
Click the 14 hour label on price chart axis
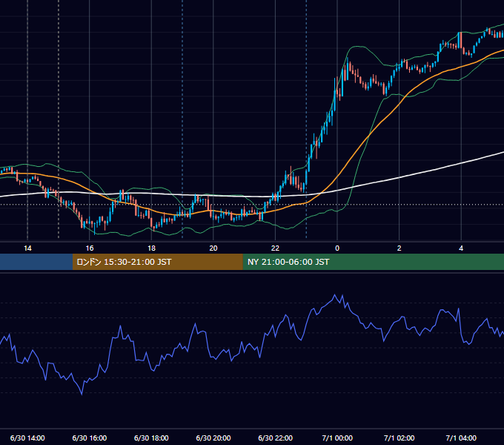tap(27, 248)
